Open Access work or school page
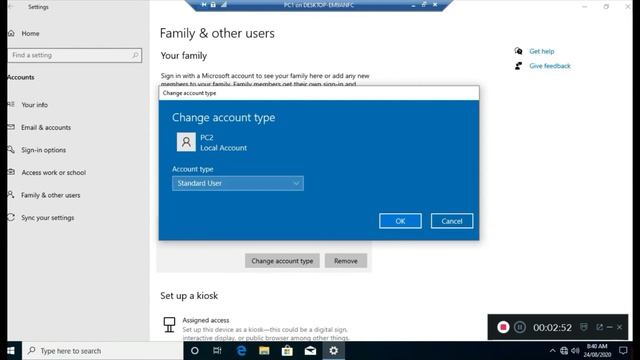 tap(53, 173)
